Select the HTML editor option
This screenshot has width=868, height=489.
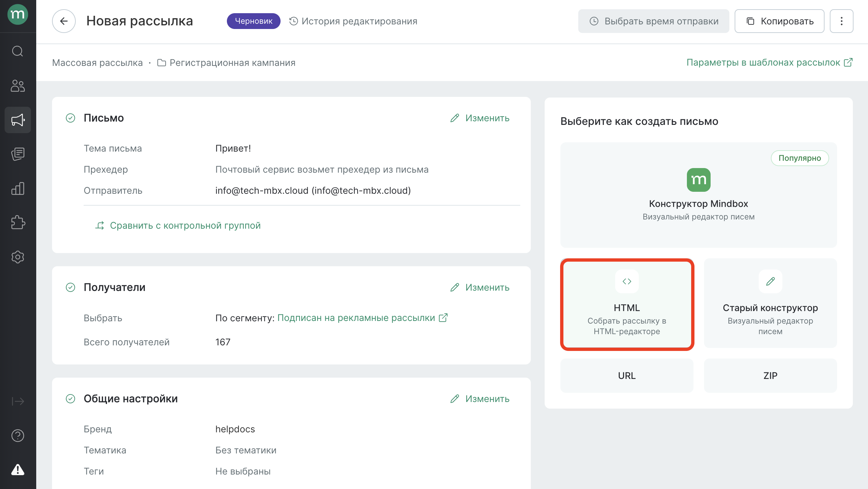(x=626, y=304)
